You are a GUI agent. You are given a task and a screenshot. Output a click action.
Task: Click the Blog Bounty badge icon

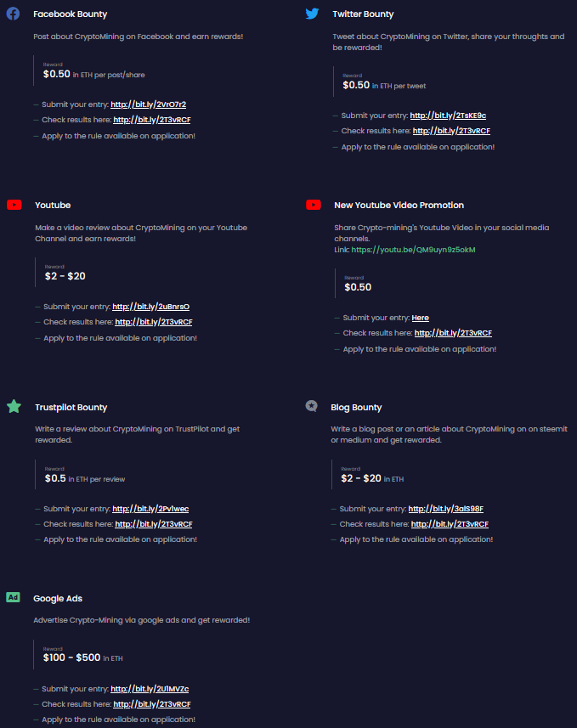tap(311, 406)
